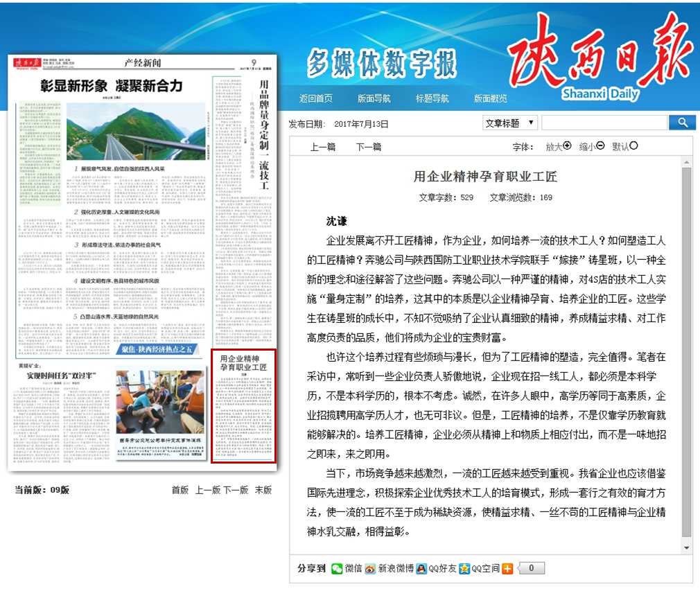Click the magnifier icon to search articles

[x=683, y=122]
